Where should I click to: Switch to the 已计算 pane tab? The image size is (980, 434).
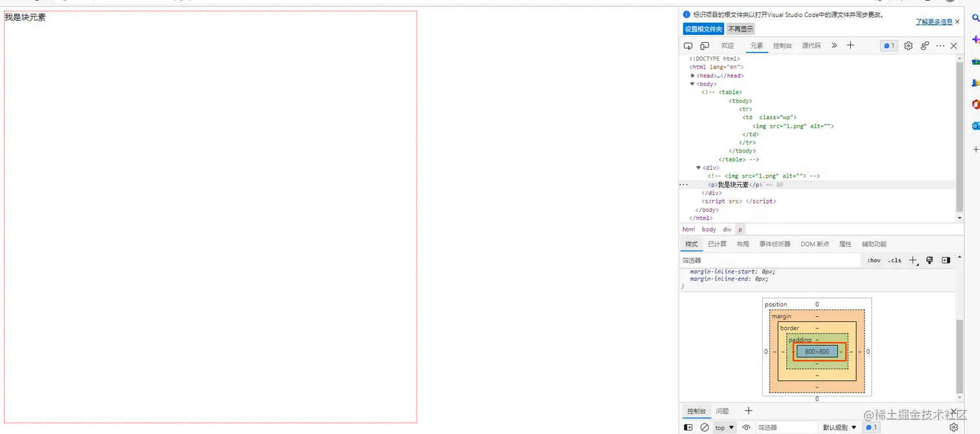point(717,244)
